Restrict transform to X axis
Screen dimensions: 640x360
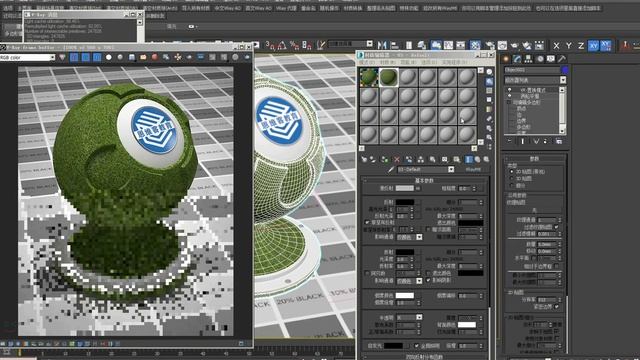556,46
